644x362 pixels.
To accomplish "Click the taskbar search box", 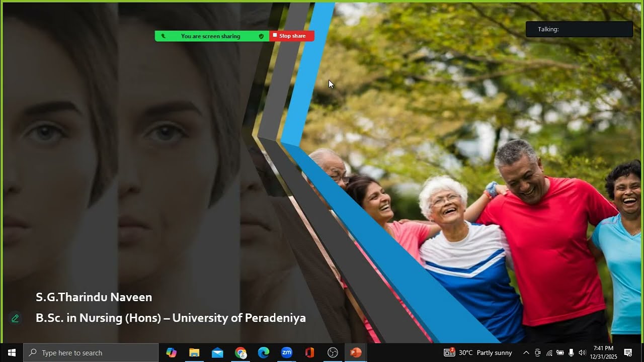I will pos(91,352).
